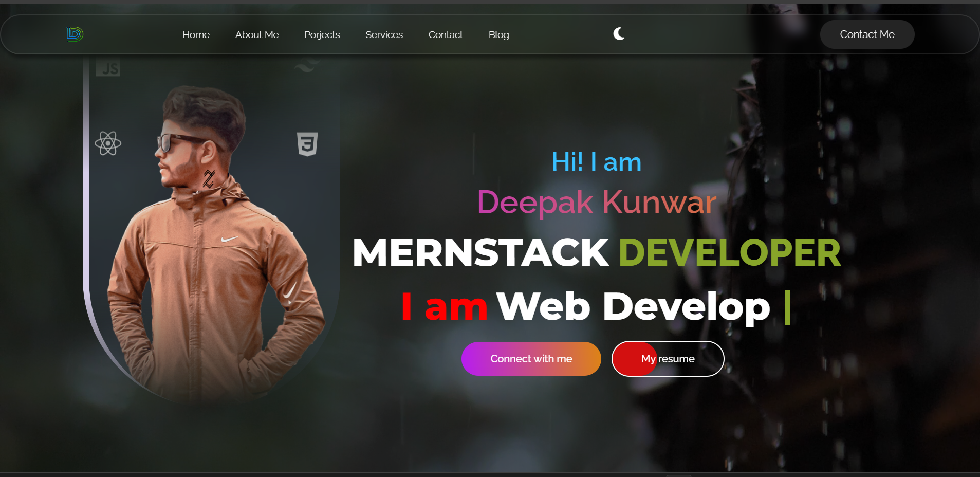Click the Contact Me button
This screenshot has width=980, height=477.
(866, 34)
